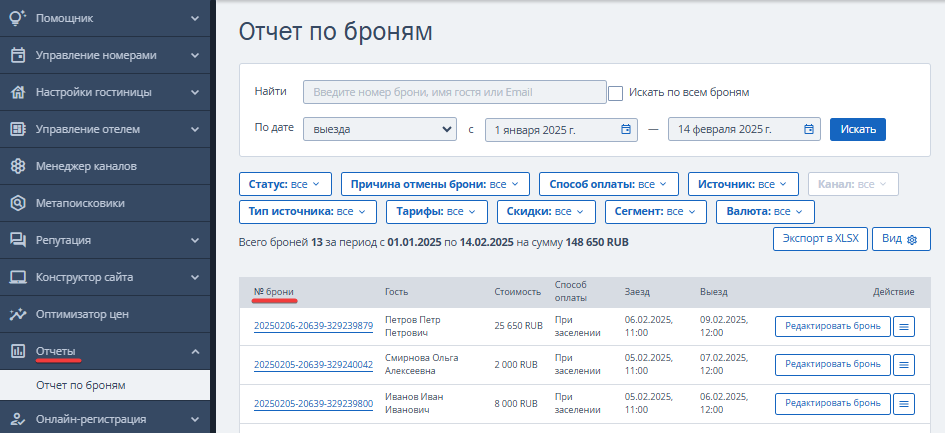Click the Менеджер каналов sidebar icon
The width and height of the screenshot is (945, 433).
(18, 166)
